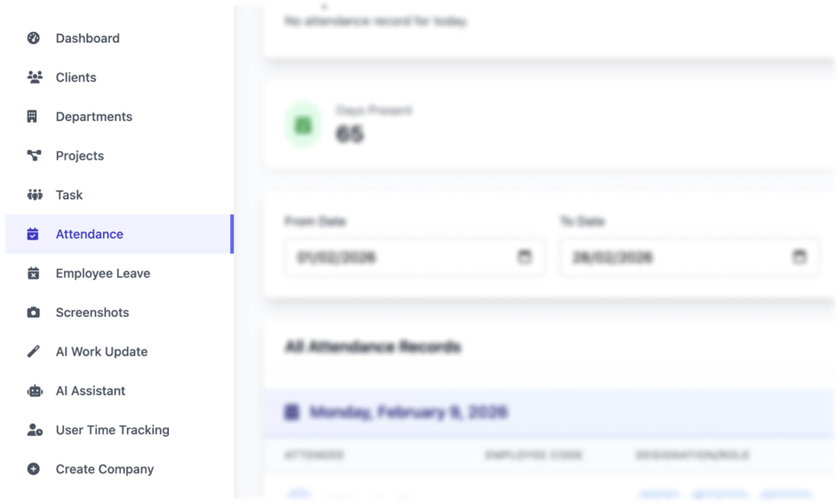Click the Screenshots camera icon
The image size is (840, 504).
pyautogui.click(x=33, y=312)
